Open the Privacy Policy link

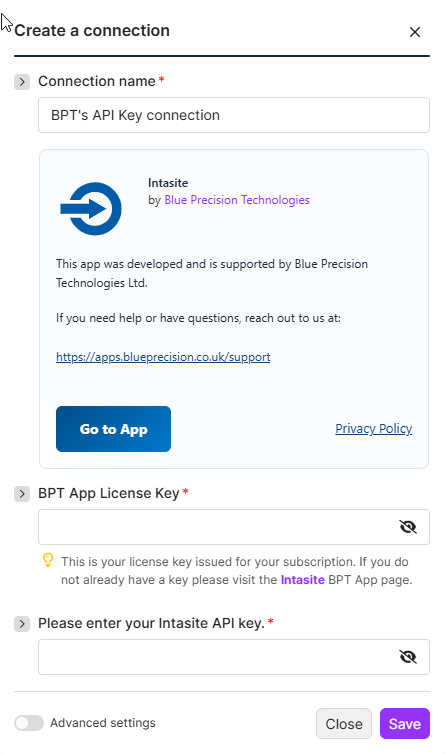pos(373,428)
